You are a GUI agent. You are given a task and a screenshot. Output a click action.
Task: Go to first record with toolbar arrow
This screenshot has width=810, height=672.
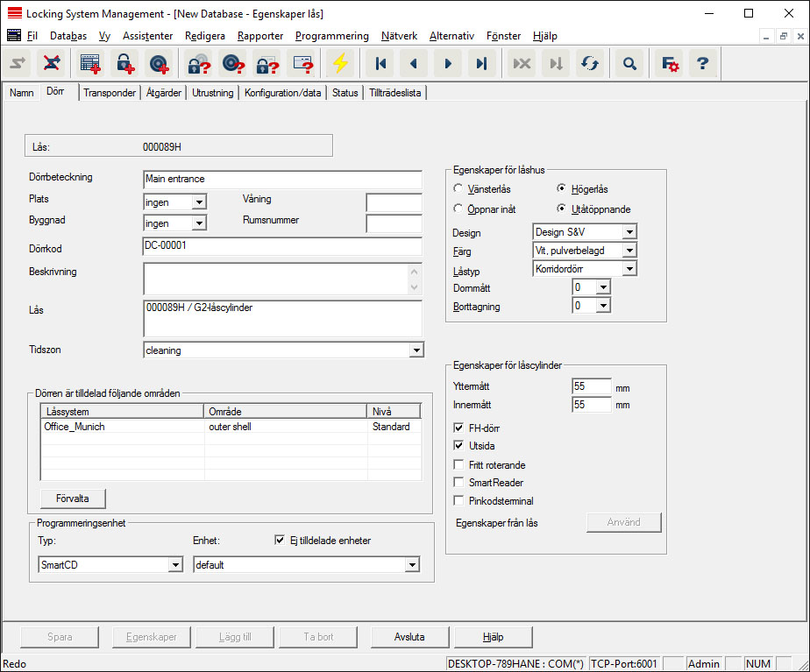click(380, 64)
